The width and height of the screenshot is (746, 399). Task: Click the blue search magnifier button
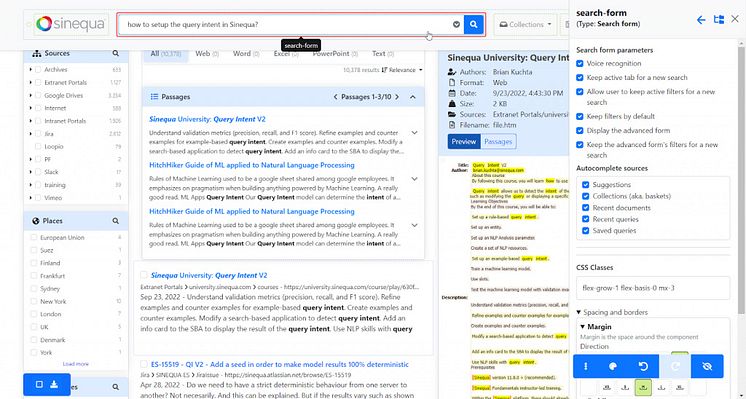pos(473,24)
